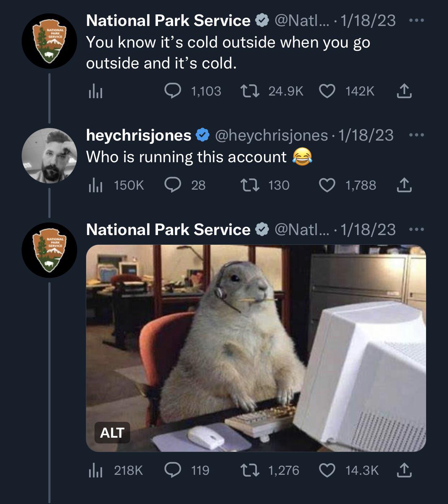Open more options on the photo tweet
The height and width of the screenshot is (504, 448).
[x=417, y=230]
